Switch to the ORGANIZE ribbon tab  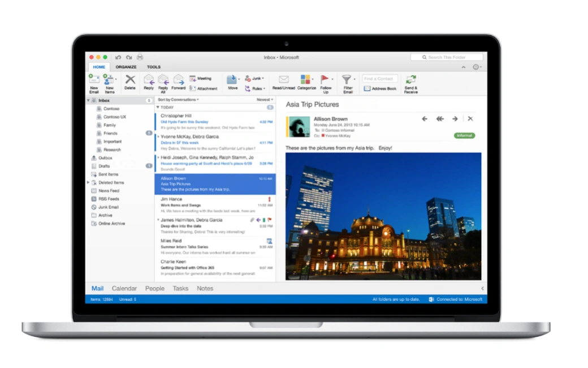click(x=126, y=66)
